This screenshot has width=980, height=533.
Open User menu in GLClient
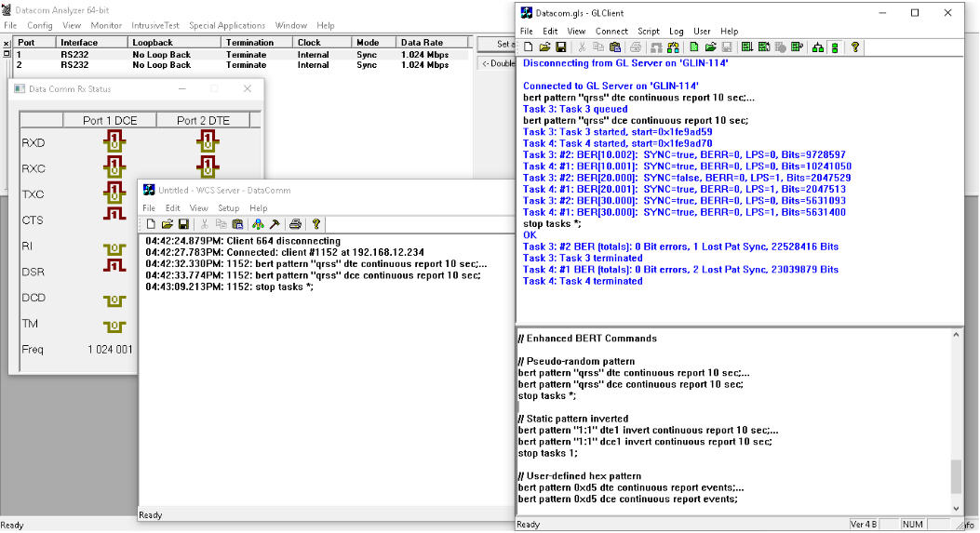point(702,32)
